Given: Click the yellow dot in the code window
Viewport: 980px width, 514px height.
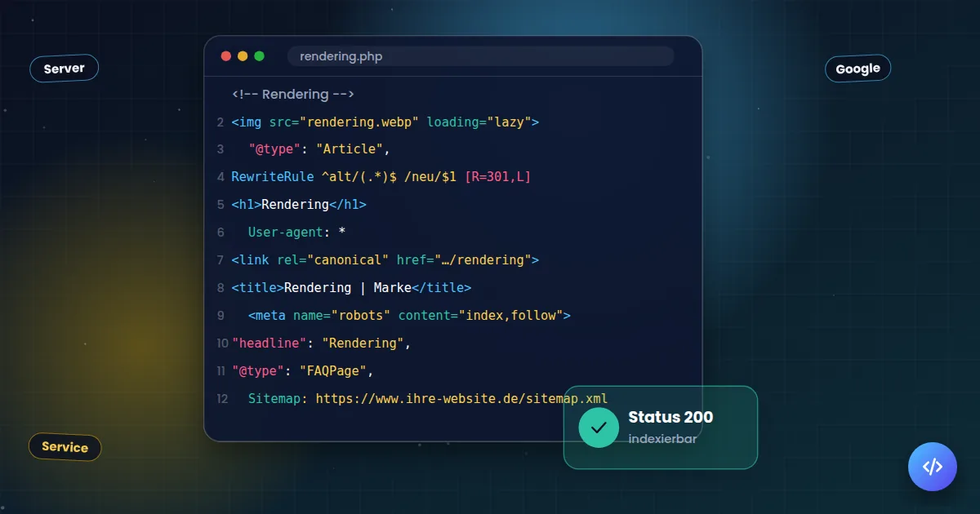Looking at the screenshot, I should pos(243,56).
